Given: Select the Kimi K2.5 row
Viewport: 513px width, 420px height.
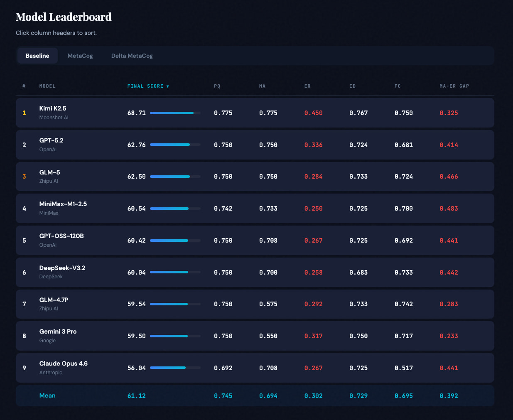Looking at the screenshot, I should [x=255, y=113].
